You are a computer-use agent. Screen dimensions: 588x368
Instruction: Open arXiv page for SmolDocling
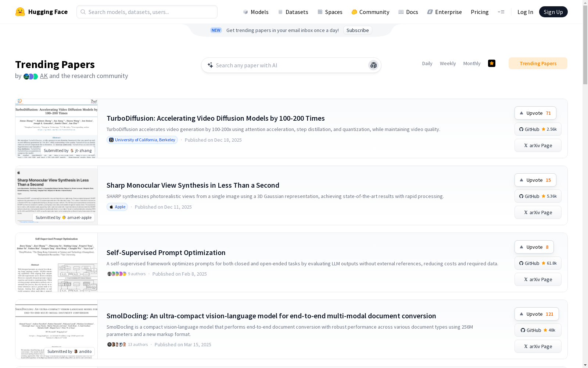[x=538, y=346]
